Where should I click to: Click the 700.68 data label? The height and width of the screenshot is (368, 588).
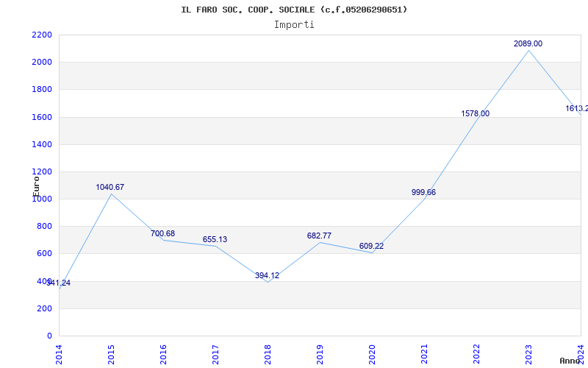[x=162, y=233]
